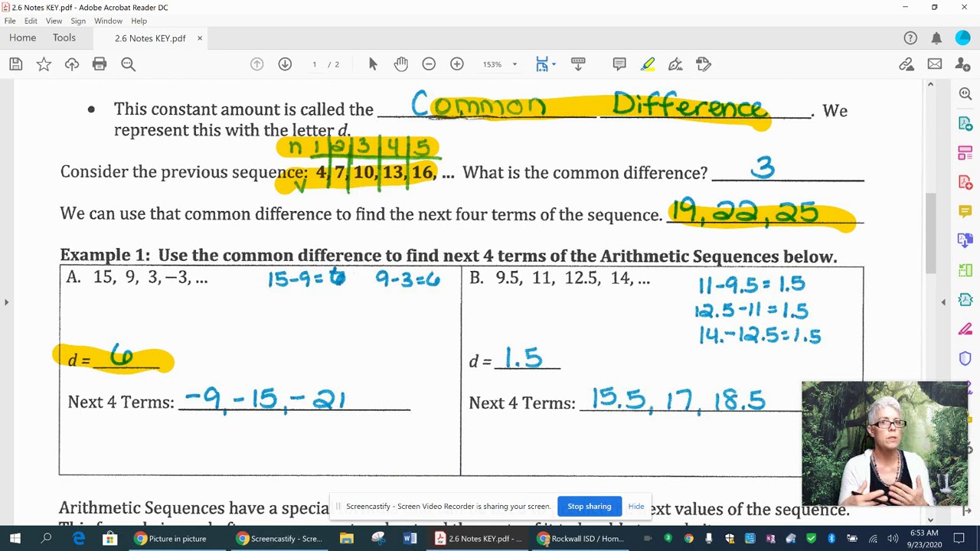Upload the file with the cloud arrow icon

click(x=72, y=64)
